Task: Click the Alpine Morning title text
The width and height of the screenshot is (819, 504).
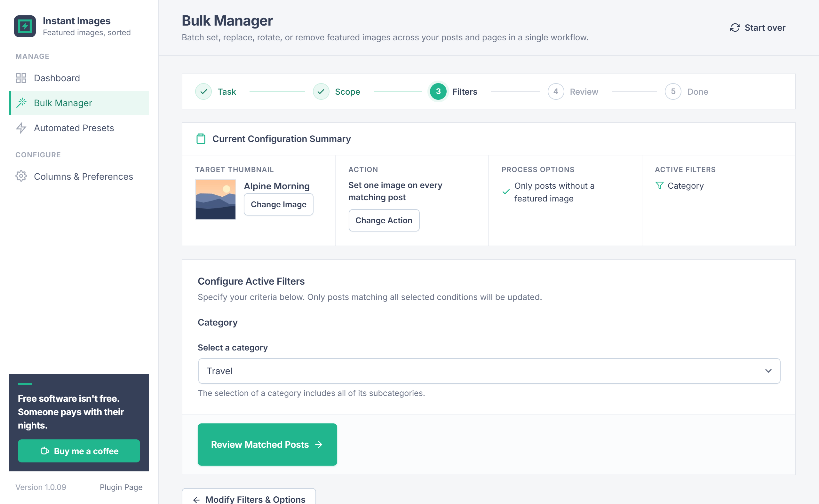Action: click(277, 186)
